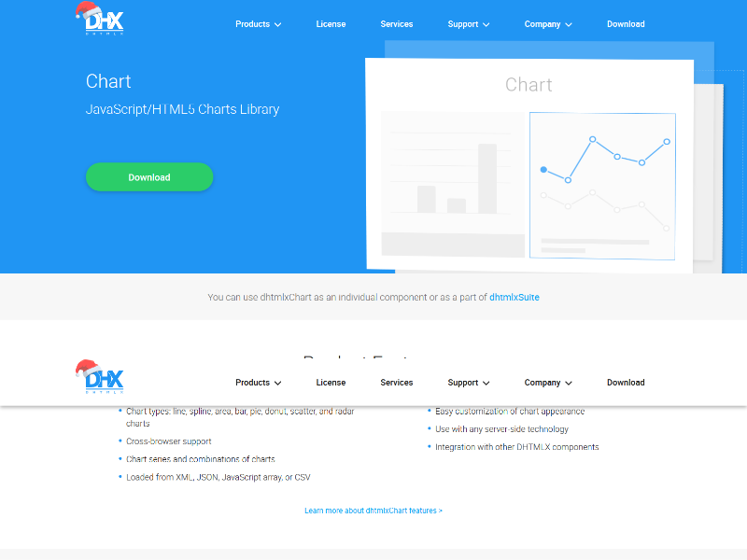Click Integration with other DHTMLX components bullet

point(517,447)
